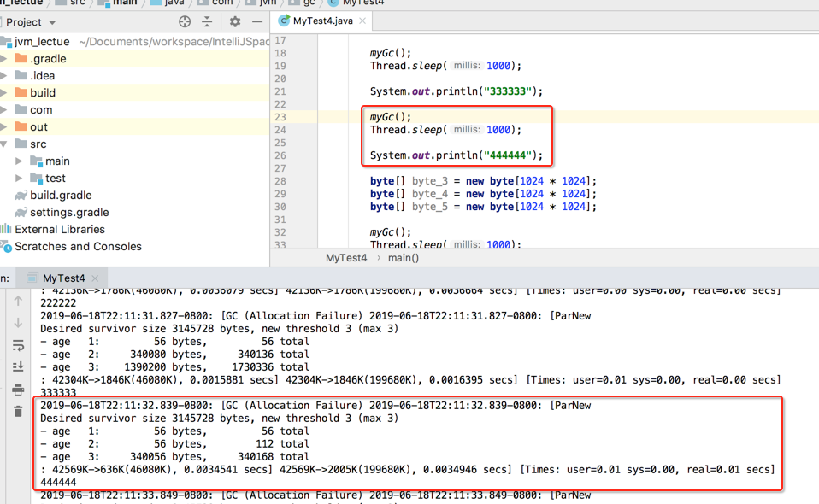Screen dimensions: 819x504
Task: Select Scratches and Consoles node
Action: pyautogui.click(x=78, y=246)
